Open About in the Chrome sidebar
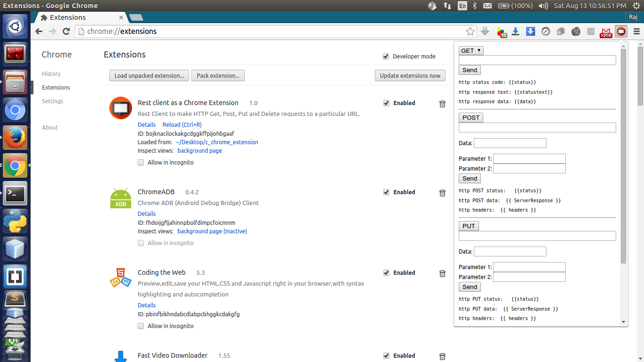The image size is (644, 362). [50, 128]
